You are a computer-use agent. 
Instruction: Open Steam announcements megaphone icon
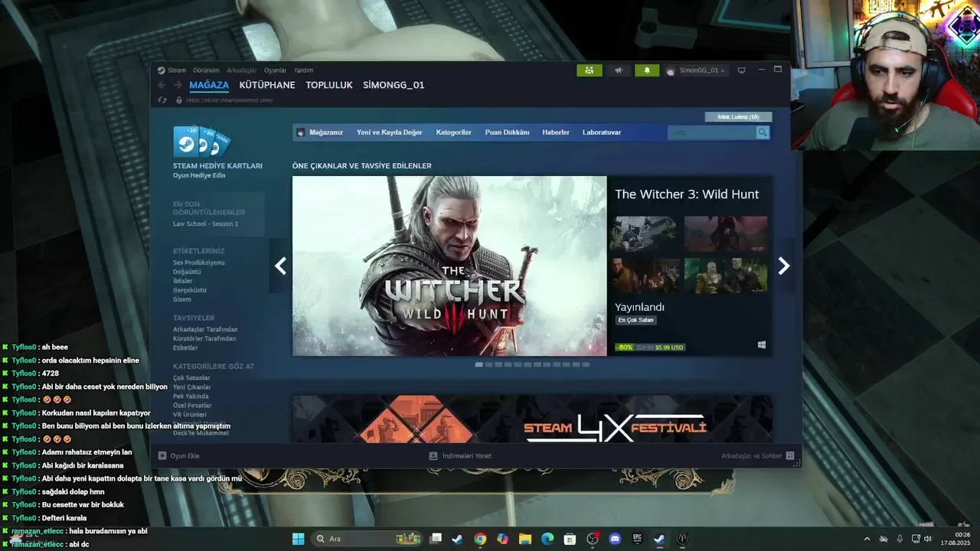(618, 70)
